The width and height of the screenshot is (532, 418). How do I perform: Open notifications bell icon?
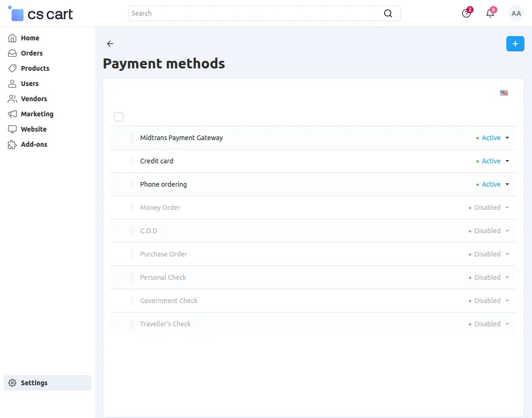[490, 13]
